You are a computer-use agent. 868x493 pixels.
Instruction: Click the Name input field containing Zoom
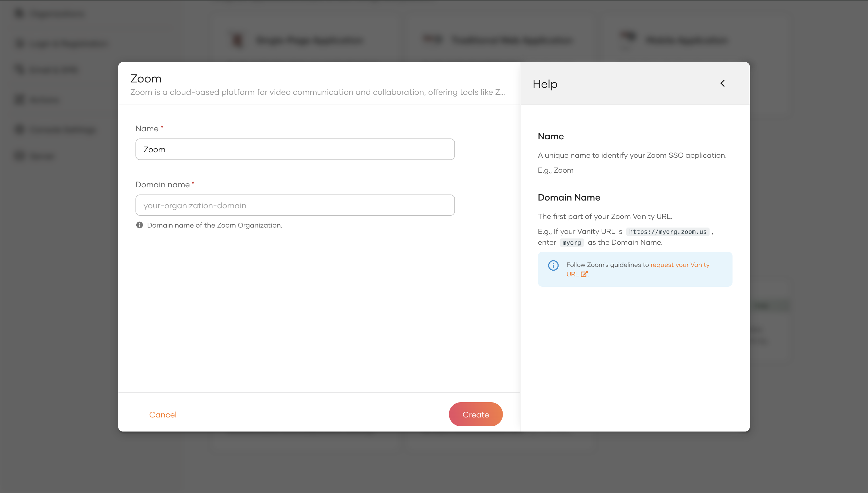(295, 149)
